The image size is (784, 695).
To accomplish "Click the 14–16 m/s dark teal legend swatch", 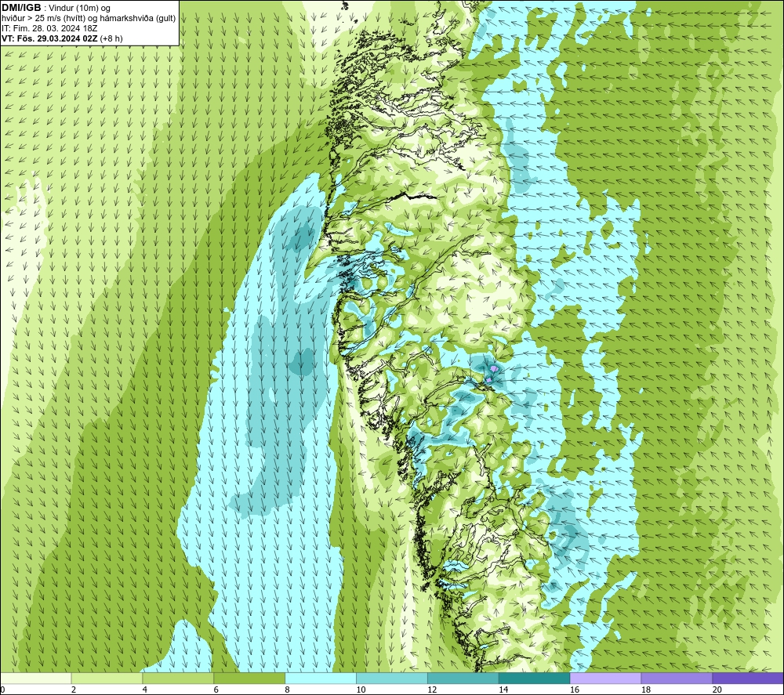I will (x=534, y=678).
